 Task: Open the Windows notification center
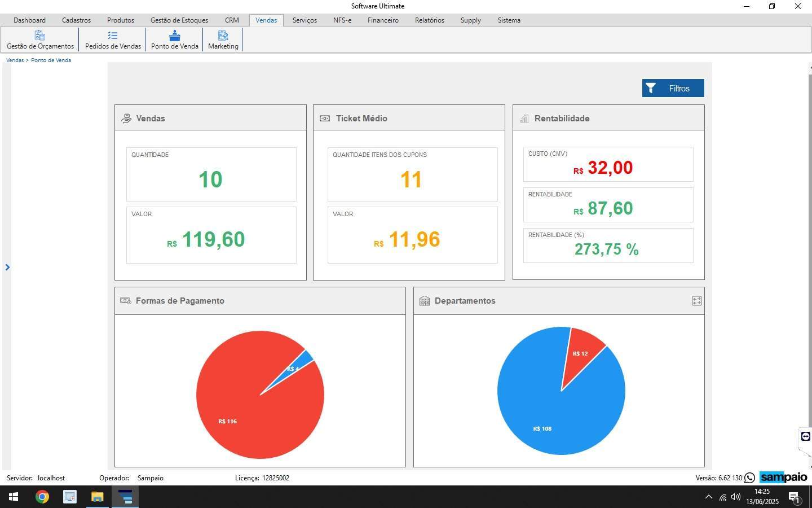coord(794,497)
